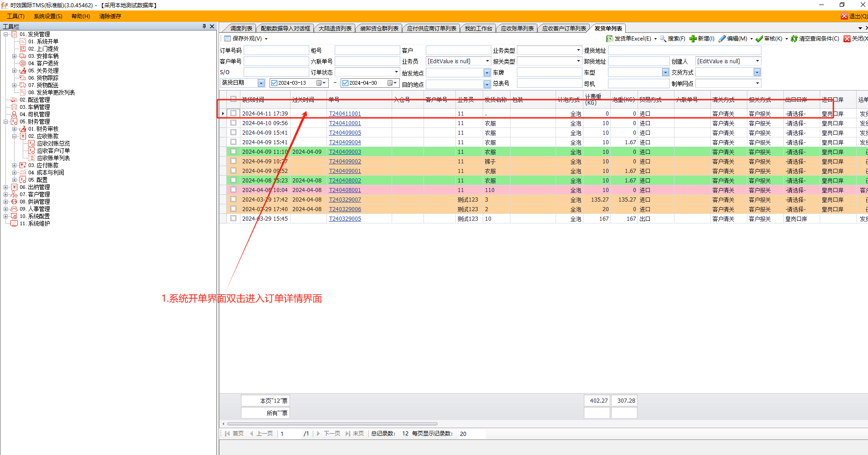Collapse the 05. 财务管理 tree node

click(x=6, y=121)
